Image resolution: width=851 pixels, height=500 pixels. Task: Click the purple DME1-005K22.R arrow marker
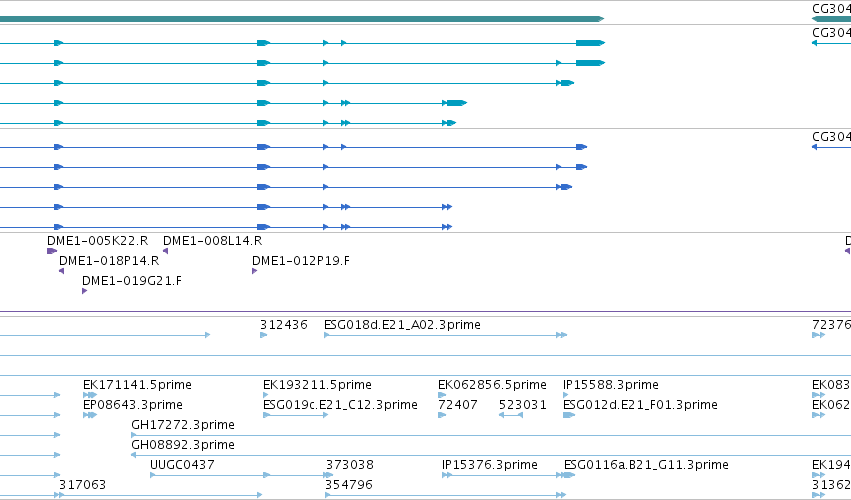click(52, 251)
